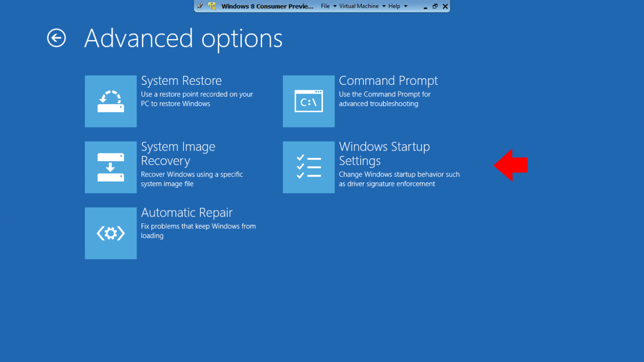
Task: Expand the Help dropdown arrow
Action: click(x=406, y=6)
